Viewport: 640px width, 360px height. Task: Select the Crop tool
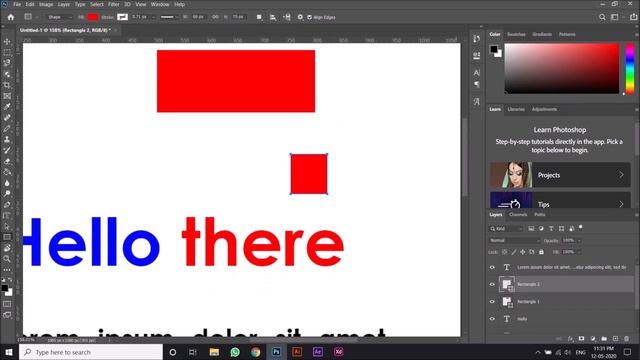point(7,85)
